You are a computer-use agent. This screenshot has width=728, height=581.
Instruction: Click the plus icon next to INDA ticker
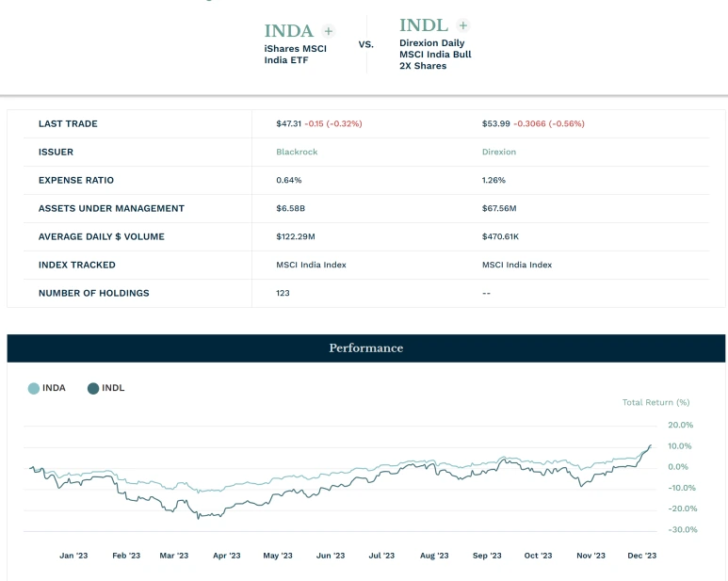(x=328, y=31)
